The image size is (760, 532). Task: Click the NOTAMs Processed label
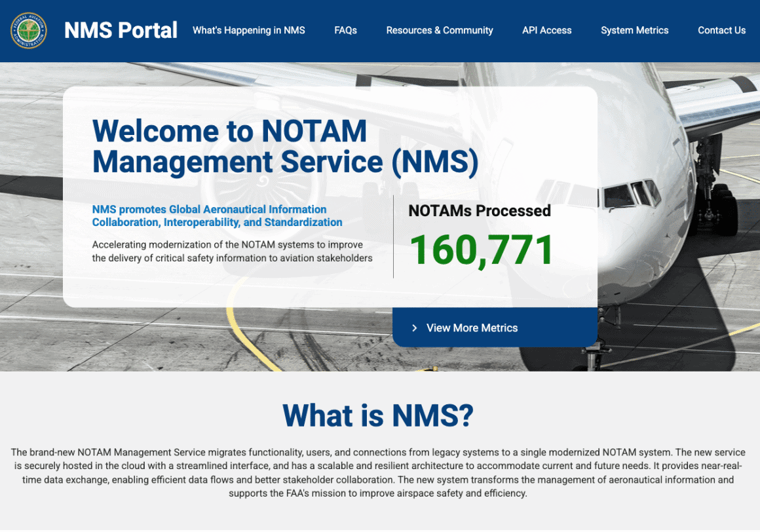click(480, 211)
